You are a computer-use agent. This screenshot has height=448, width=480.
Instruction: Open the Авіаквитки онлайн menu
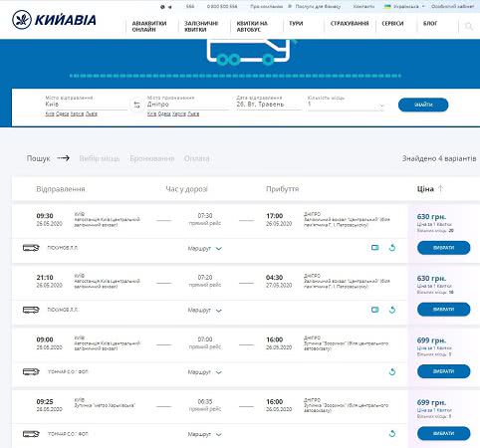[149, 26]
